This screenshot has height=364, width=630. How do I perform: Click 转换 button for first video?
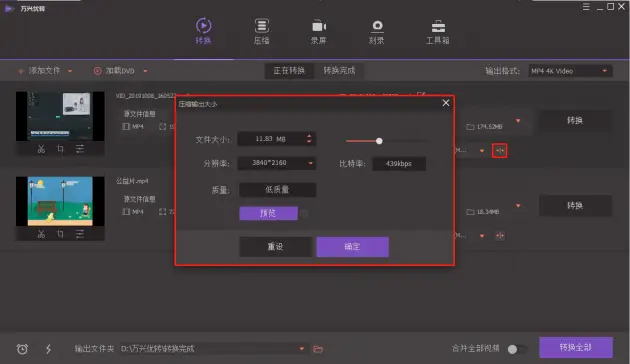[x=575, y=120]
